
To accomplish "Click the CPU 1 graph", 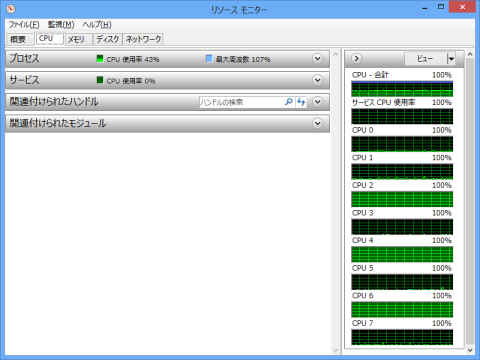I will point(402,172).
